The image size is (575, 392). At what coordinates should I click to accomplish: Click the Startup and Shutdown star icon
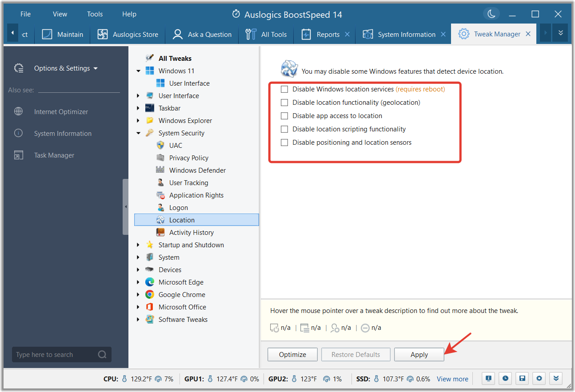point(150,245)
